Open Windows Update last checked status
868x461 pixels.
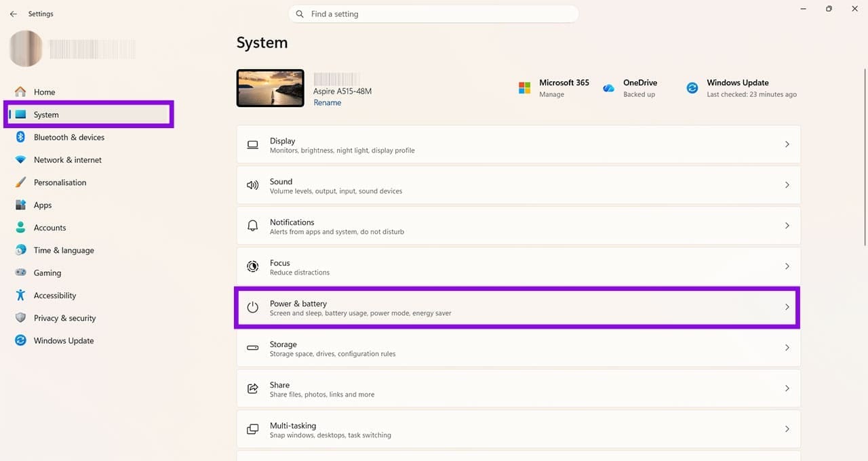751,95
